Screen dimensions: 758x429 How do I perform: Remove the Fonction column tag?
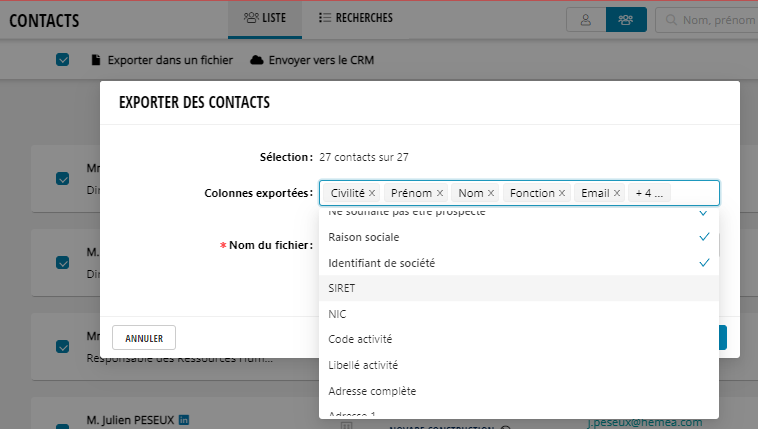(x=562, y=193)
